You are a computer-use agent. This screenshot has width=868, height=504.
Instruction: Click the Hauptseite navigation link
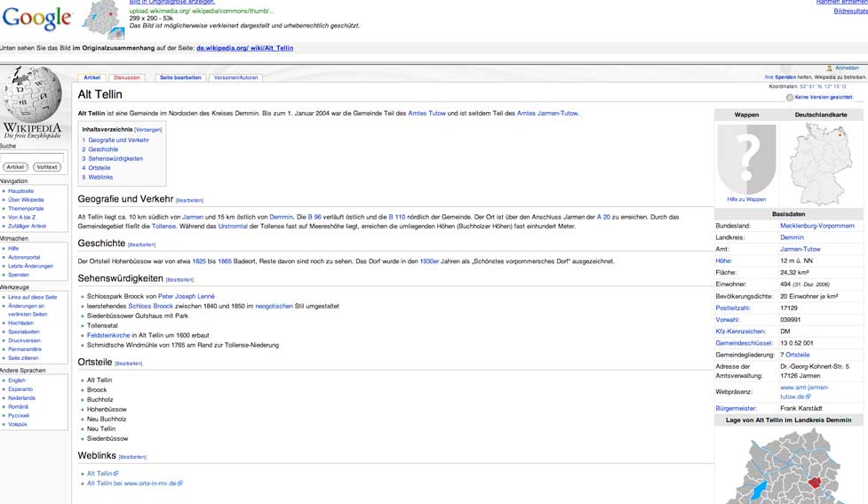coord(22,190)
